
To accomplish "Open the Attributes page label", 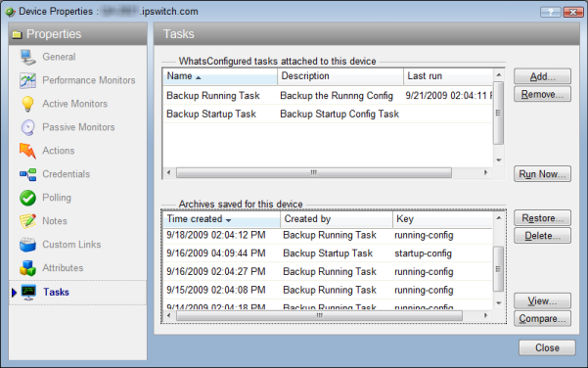I will pos(63,268).
